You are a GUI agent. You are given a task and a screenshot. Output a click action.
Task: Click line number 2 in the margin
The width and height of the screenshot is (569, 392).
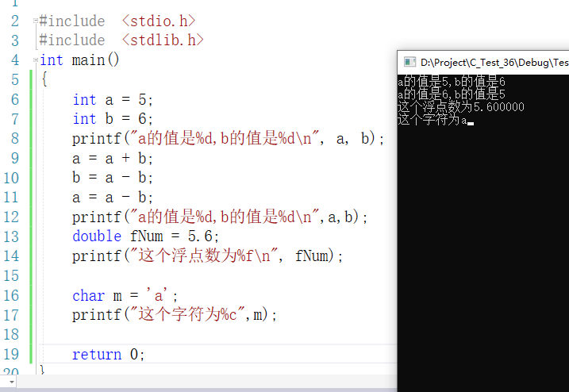pyautogui.click(x=15, y=21)
